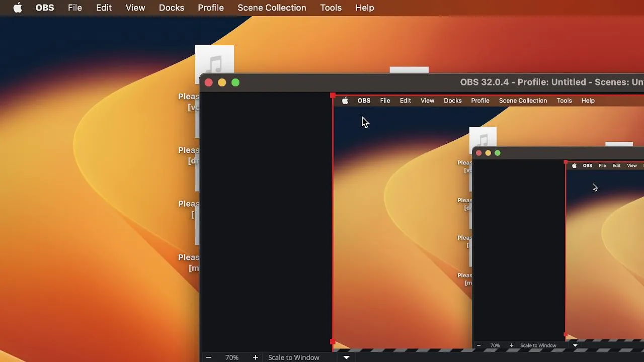Open the Help menu in the top menu bar

coord(365,8)
